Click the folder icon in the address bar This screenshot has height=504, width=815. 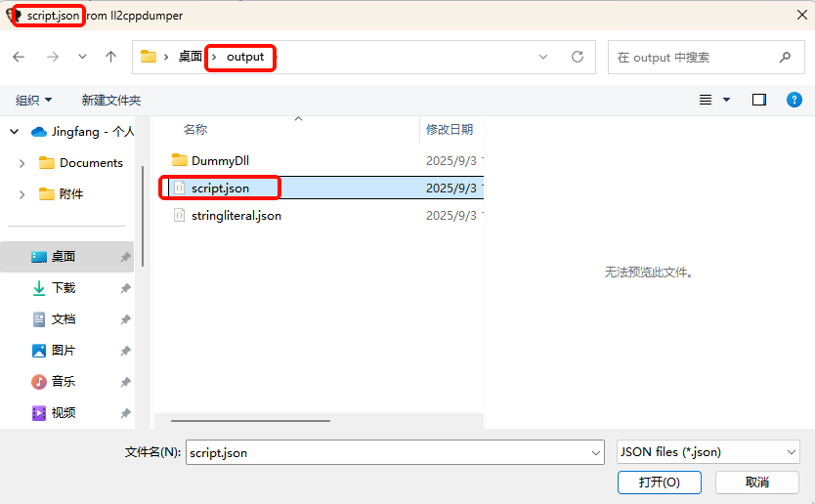149,56
